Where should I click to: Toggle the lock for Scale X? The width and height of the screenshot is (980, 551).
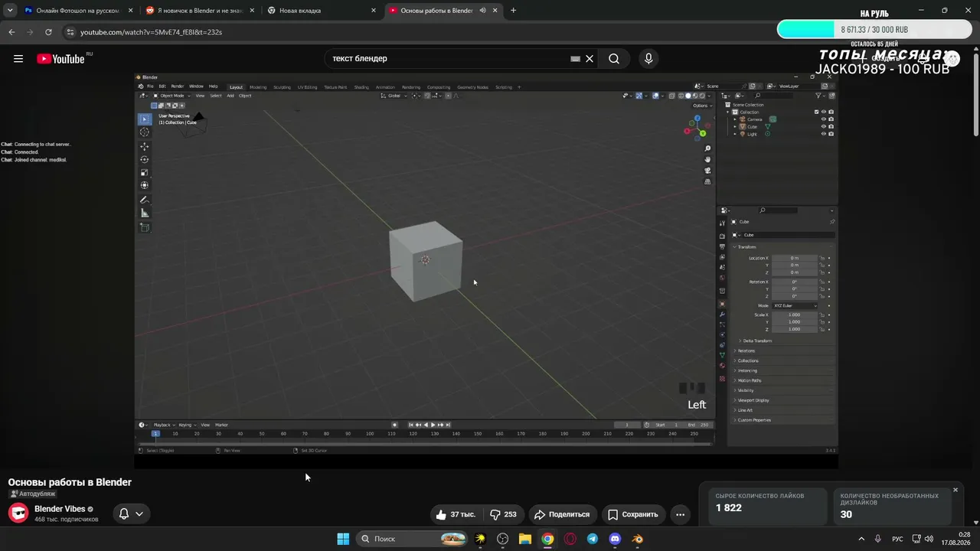pyautogui.click(x=822, y=315)
